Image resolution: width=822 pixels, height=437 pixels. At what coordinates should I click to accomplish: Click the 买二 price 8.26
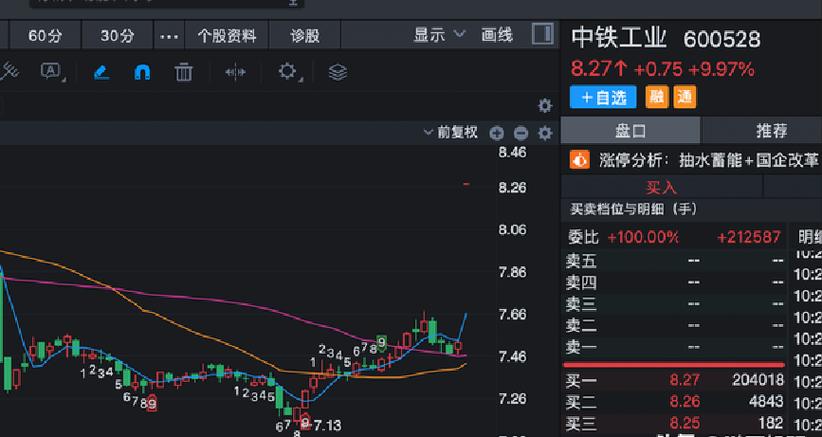point(684,402)
